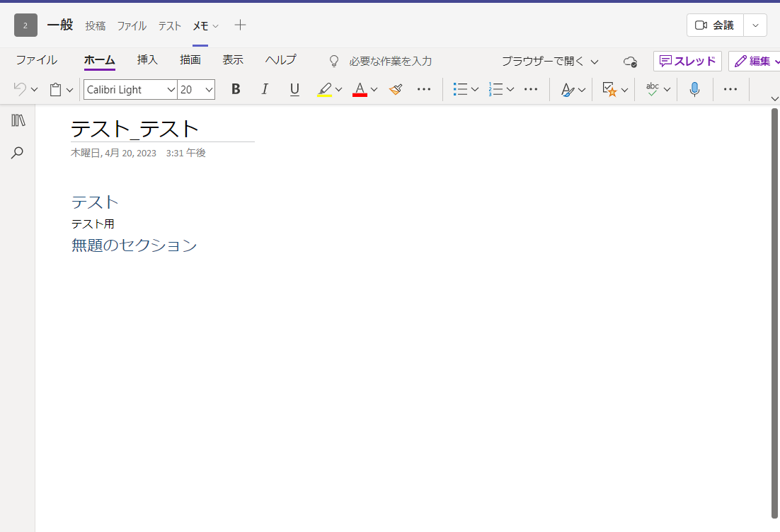Viewport: 780px width, 532px height.
Task: Click the undo arrow icon
Action: point(20,89)
